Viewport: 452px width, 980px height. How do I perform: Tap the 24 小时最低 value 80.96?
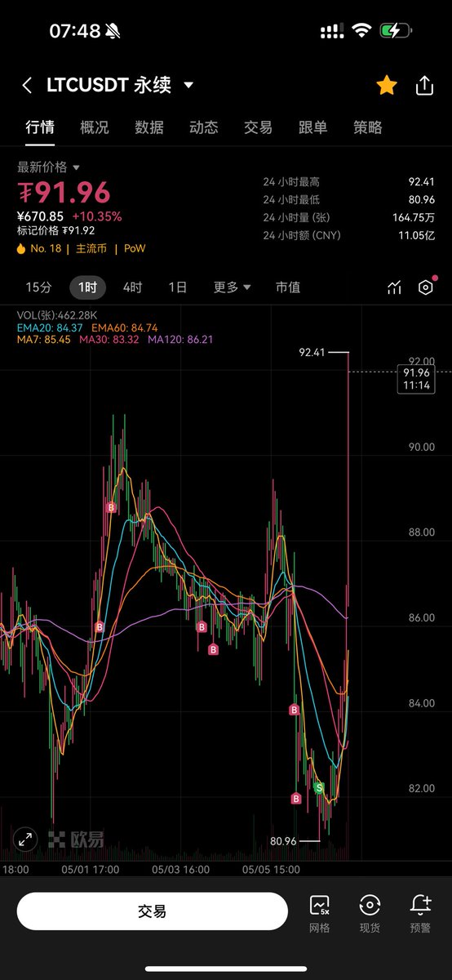pos(422,200)
